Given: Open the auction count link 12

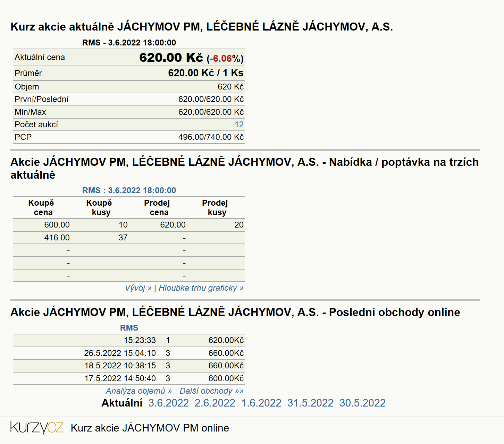Looking at the screenshot, I should tap(239, 125).
